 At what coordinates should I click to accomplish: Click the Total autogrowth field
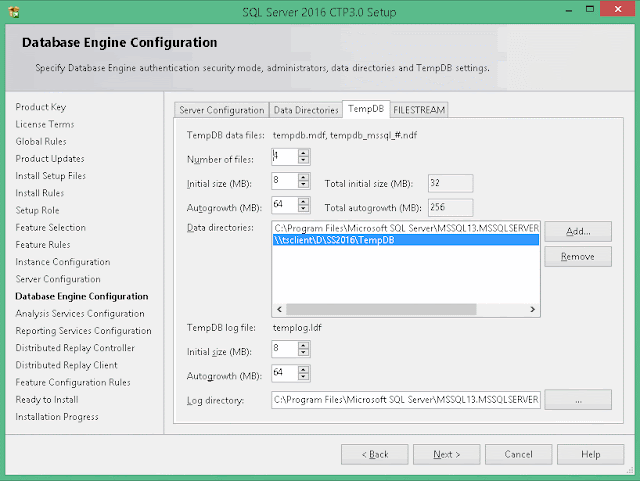pos(451,207)
